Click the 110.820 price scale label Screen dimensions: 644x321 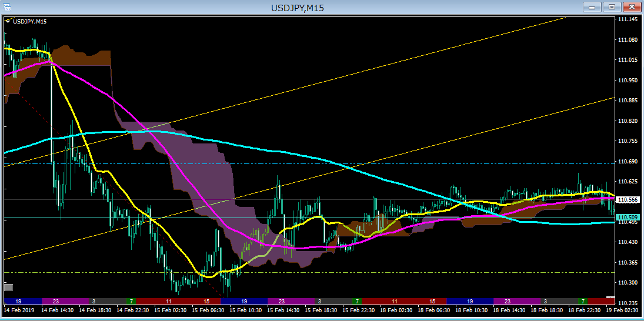[x=628, y=121]
